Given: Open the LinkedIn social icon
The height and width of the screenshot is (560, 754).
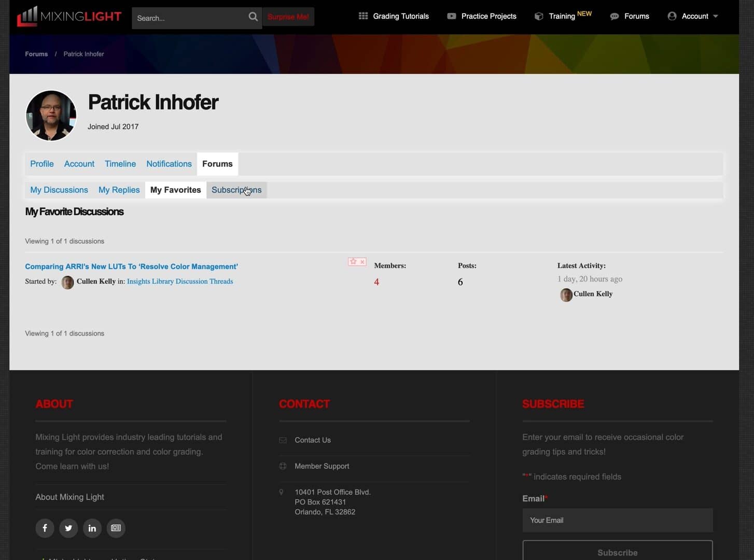Looking at the screenshot, I should coord(92,528).
